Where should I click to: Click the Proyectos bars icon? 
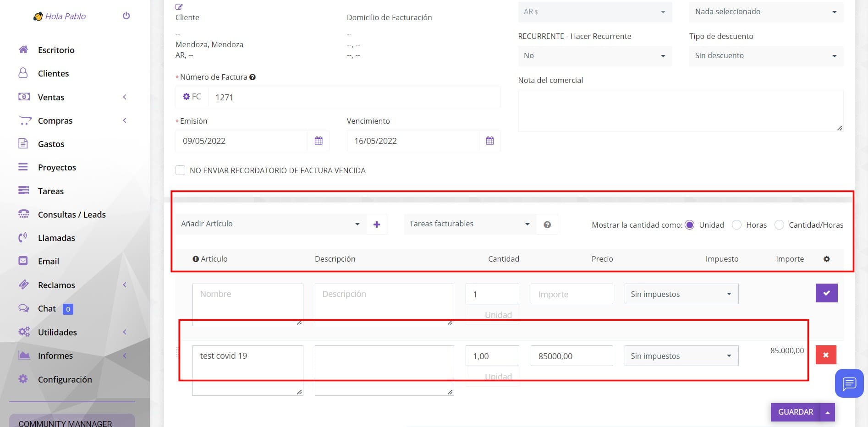23,167
